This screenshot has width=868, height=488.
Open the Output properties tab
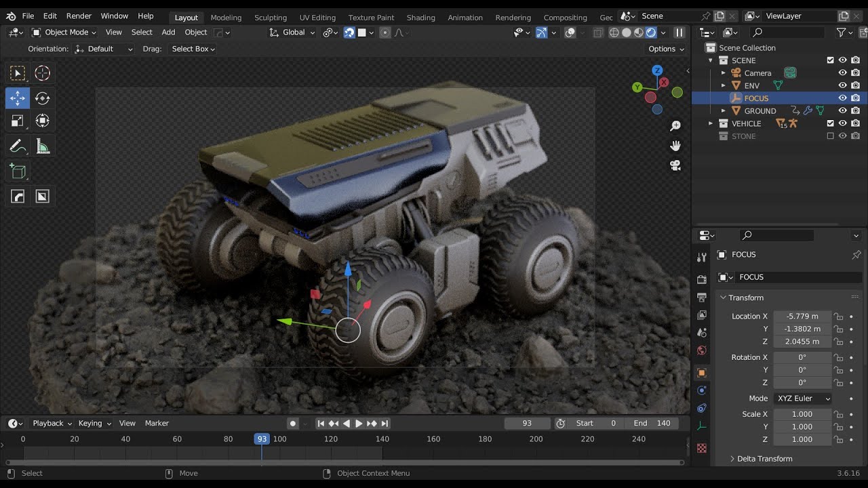702,298
